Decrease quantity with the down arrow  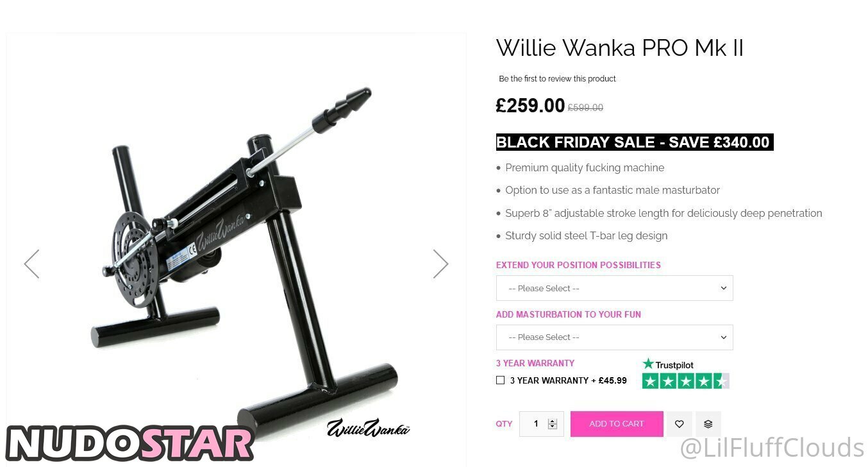[x=553, y=427]
